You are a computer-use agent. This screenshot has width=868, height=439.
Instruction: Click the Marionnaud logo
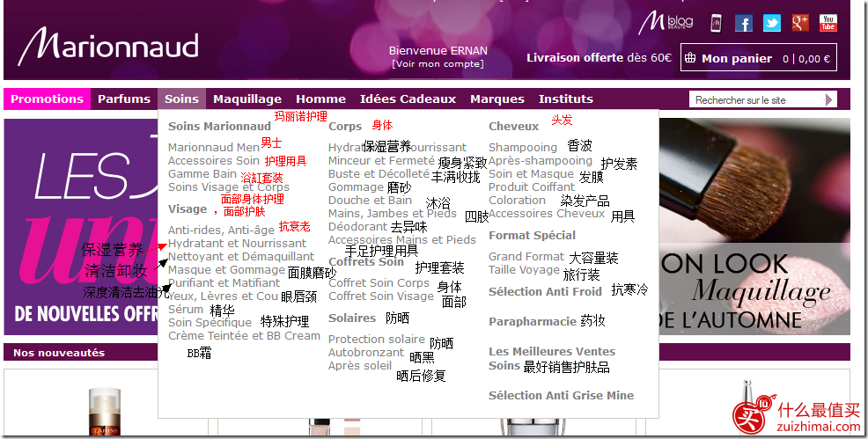[x=108, y=47]
